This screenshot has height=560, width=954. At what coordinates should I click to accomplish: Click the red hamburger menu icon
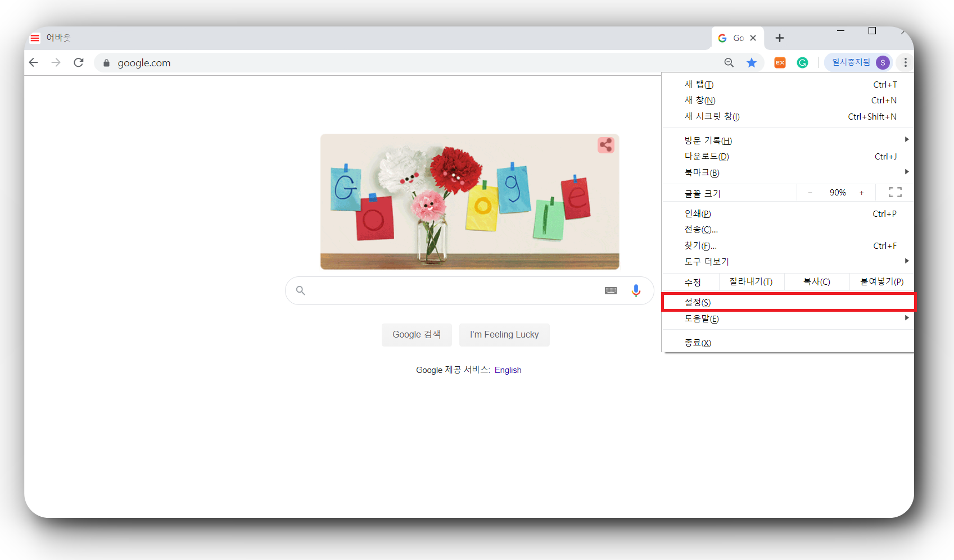(35, 38)
